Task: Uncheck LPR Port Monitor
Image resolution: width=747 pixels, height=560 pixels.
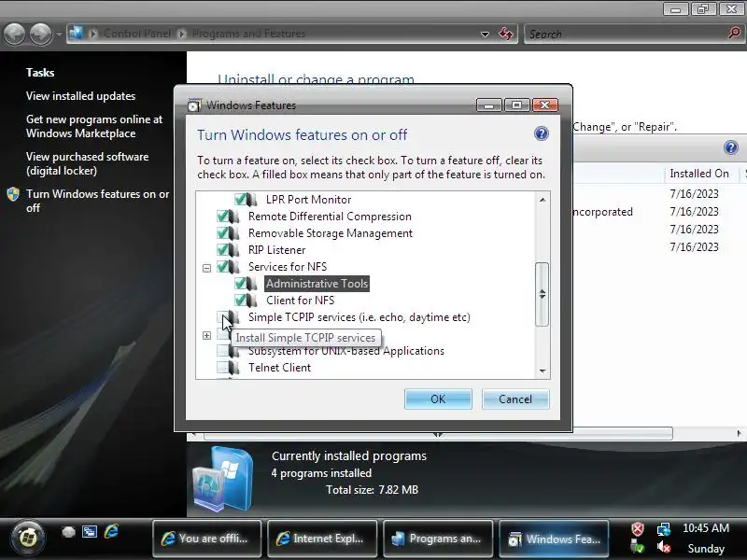Action: click(241, 199)
